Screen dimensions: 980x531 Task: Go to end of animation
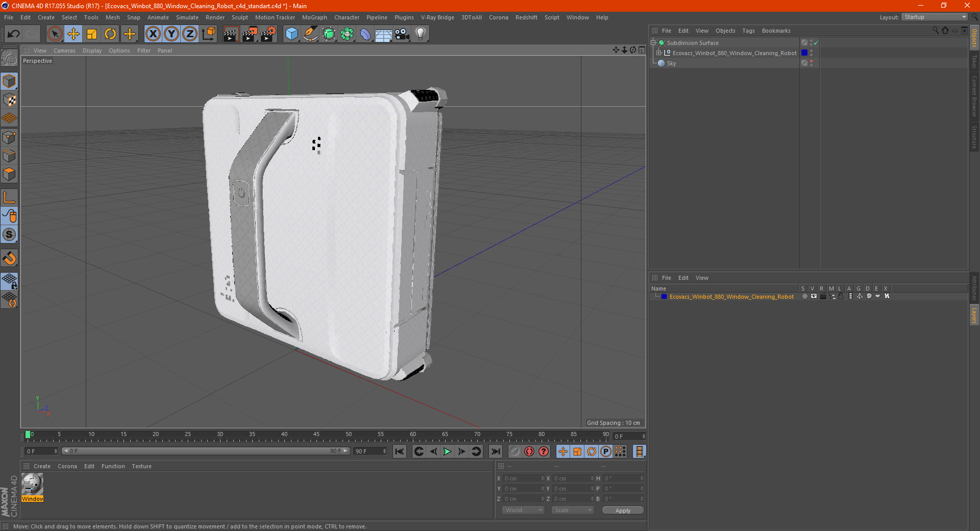point(495,451)
